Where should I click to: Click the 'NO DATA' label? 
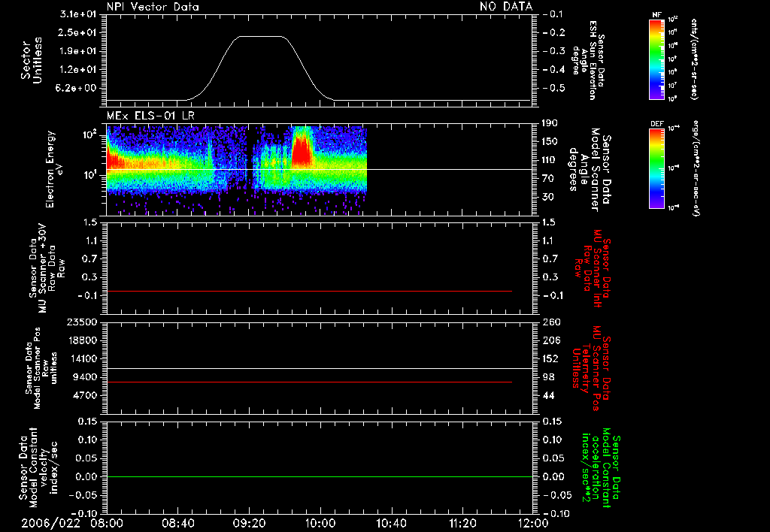pyautogui.click(x=506, y=7)
